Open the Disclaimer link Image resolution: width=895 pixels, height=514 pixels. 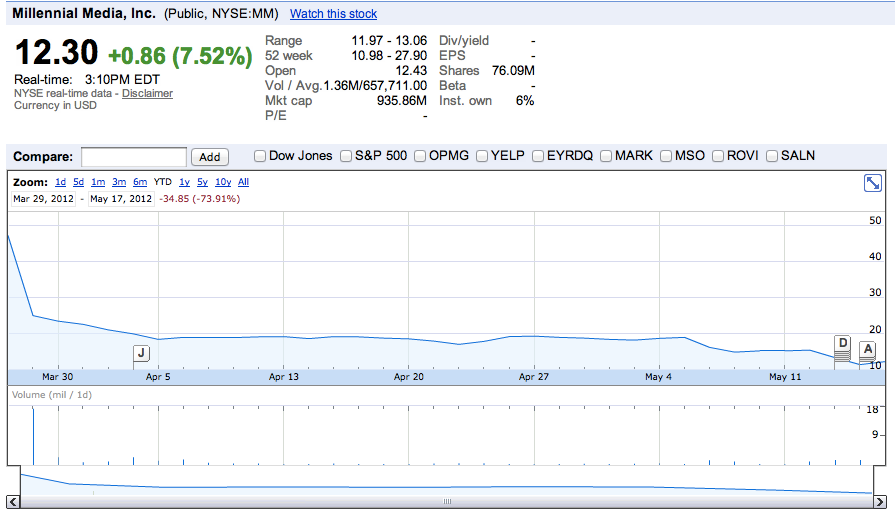click(147, 93)
